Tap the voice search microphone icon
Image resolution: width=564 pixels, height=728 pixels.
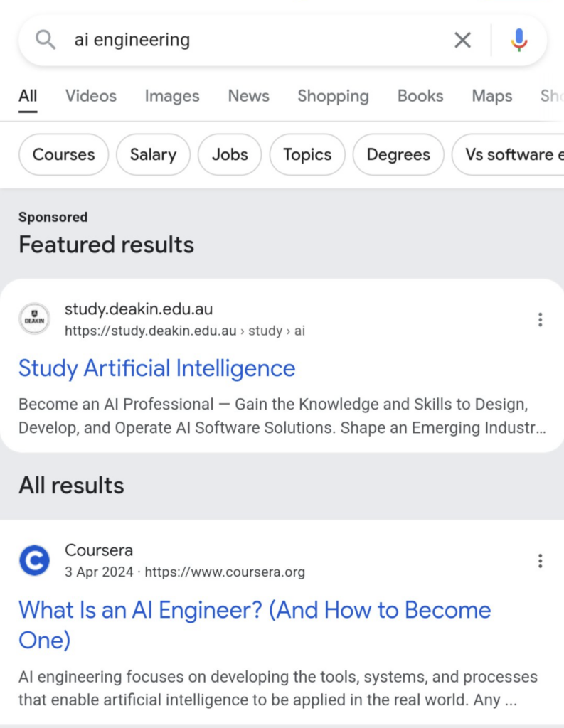519,41
